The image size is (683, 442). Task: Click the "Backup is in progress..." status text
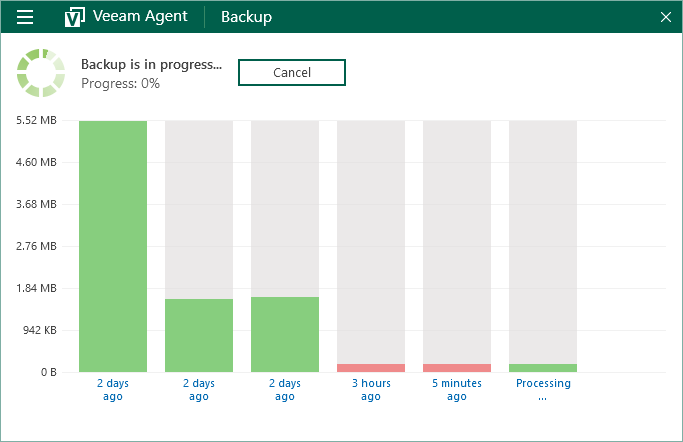pyautogui.click(x=152, y=64)
